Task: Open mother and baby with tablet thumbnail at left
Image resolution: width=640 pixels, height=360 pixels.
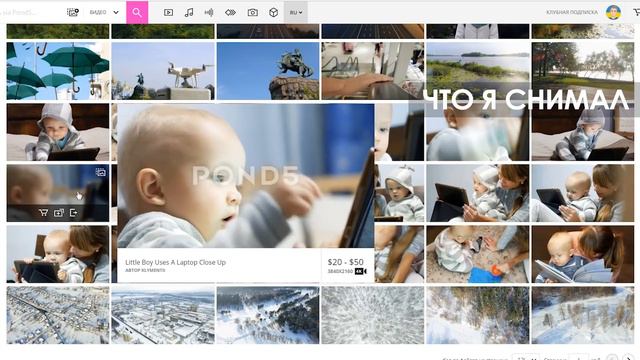Action: [x=58, y=254]
